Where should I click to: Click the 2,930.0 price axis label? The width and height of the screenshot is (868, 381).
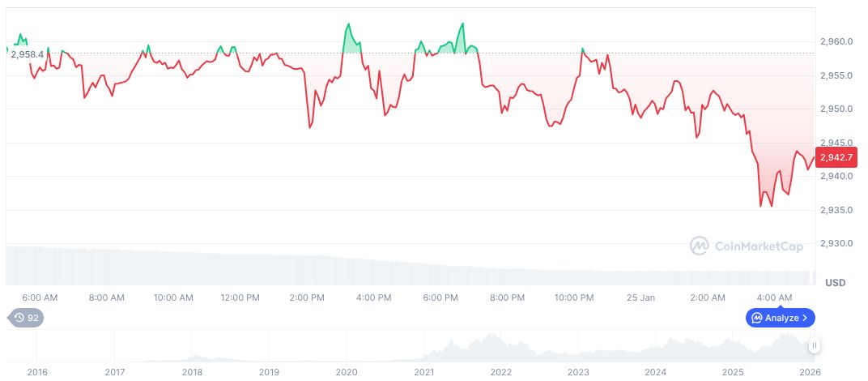tap(836, 244)
